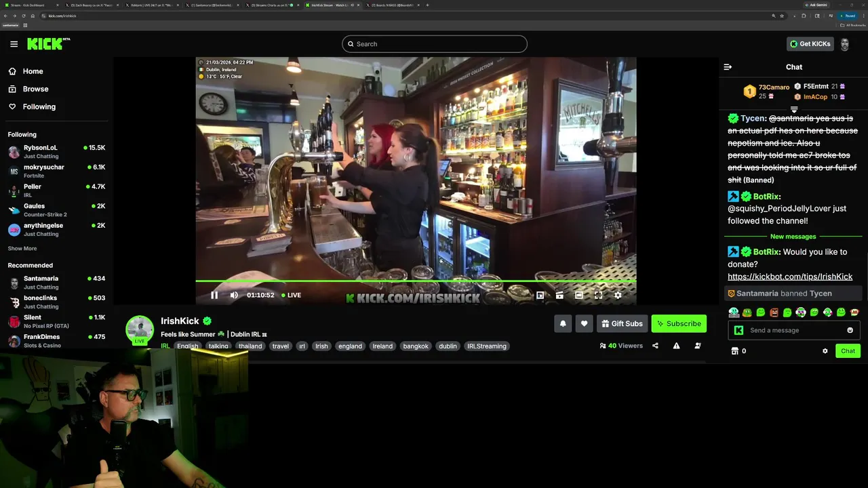Open the video player settings gear
The height and width of the screenshot is (488, 868).
618,295
